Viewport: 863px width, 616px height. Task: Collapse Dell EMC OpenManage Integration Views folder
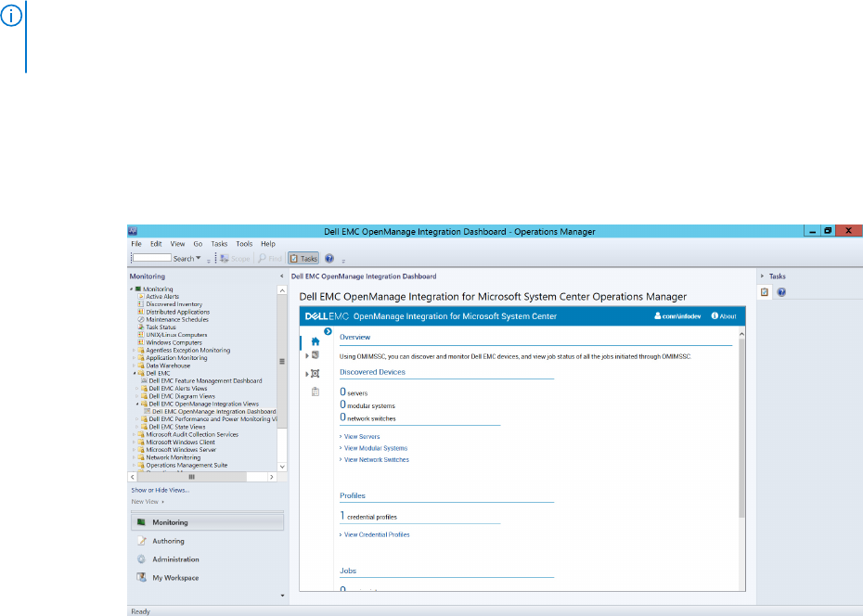pyautogui.click(x=137, y=404)
